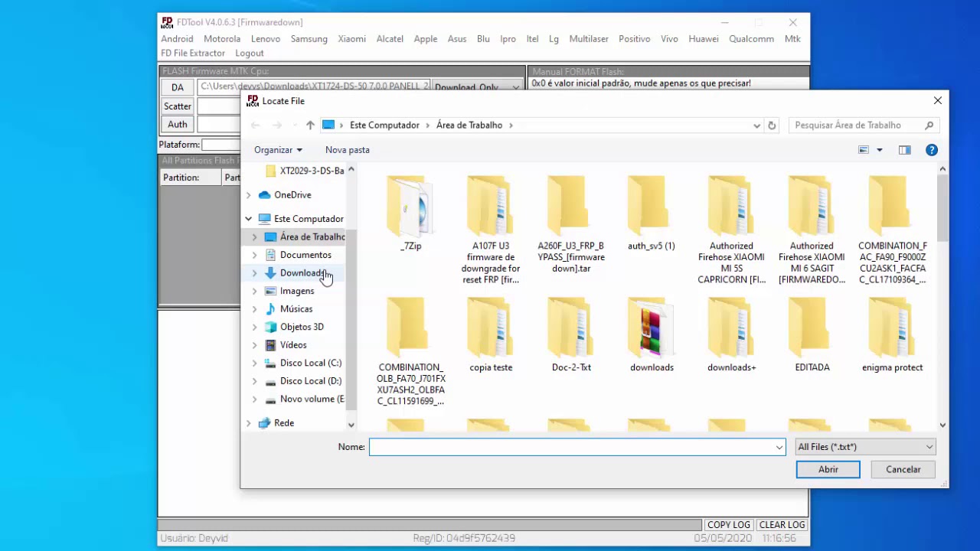Open FD File Extractor menu
This screenshot has height=551, width=980.
click(x=193, y=54)
